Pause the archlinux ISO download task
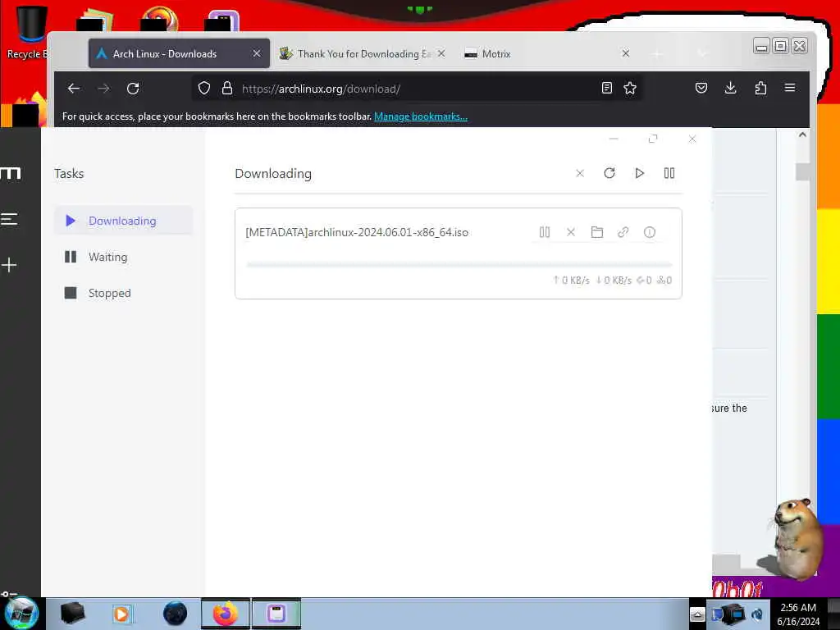This screenshot has height=630, width=840. tap(545, 232)
